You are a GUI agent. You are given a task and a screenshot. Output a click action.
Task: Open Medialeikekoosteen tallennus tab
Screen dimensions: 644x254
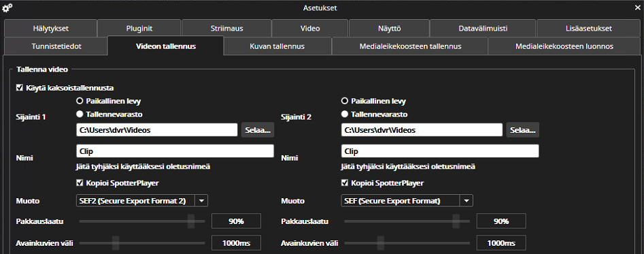point(409,46)
